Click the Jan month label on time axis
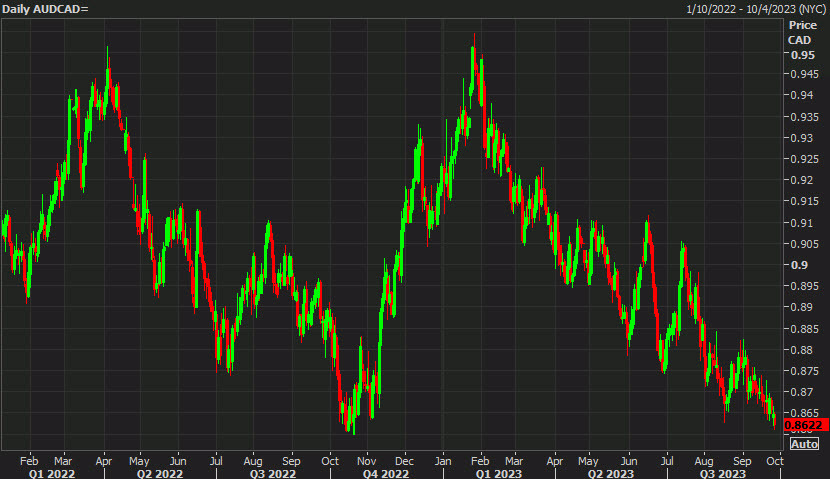 tap(443, 461)
